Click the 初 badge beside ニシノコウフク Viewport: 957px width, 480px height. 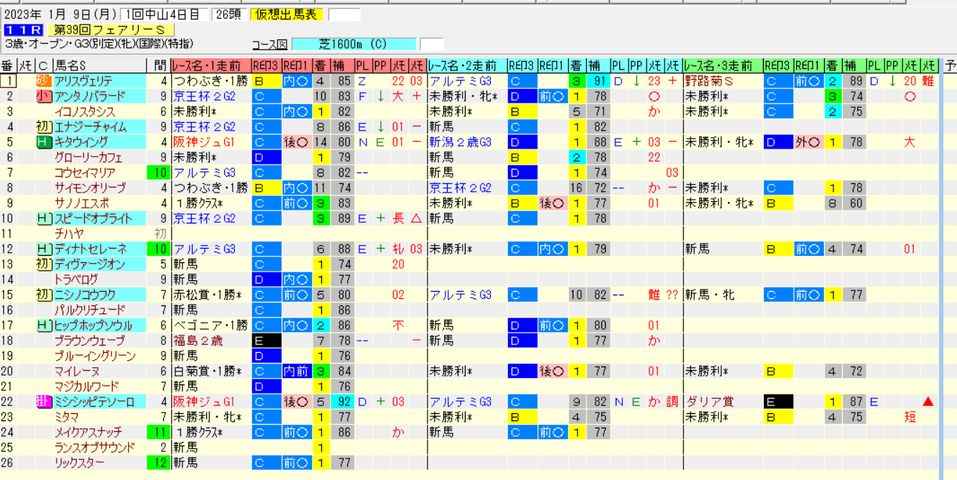click(44, 294)
